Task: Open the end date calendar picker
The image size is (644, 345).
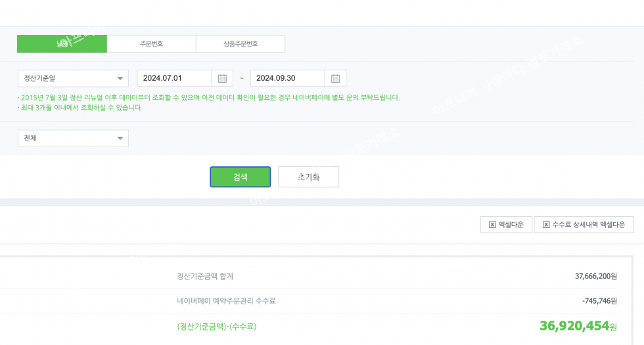Action: click(335, 78)
